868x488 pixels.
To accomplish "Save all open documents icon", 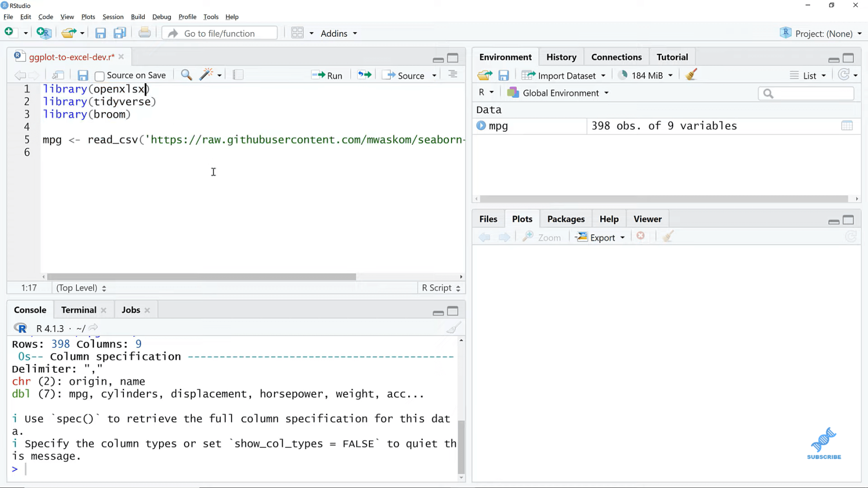I will coord(120,33).
